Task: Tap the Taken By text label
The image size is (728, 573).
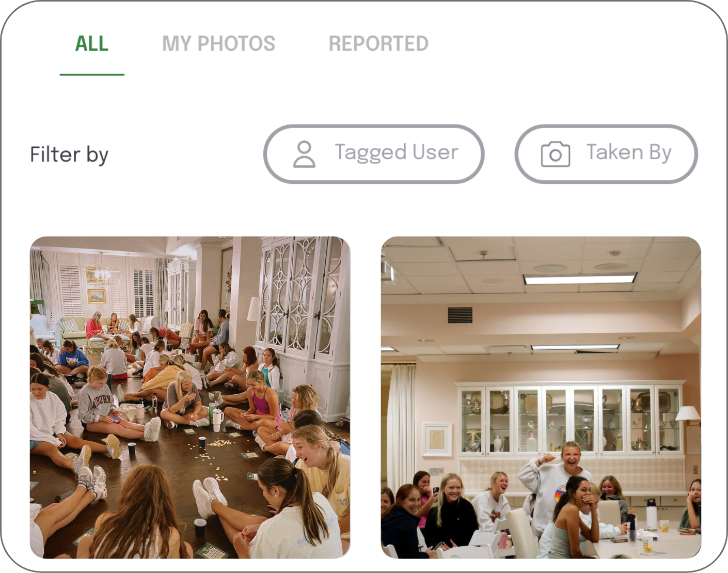Action: 629,152
